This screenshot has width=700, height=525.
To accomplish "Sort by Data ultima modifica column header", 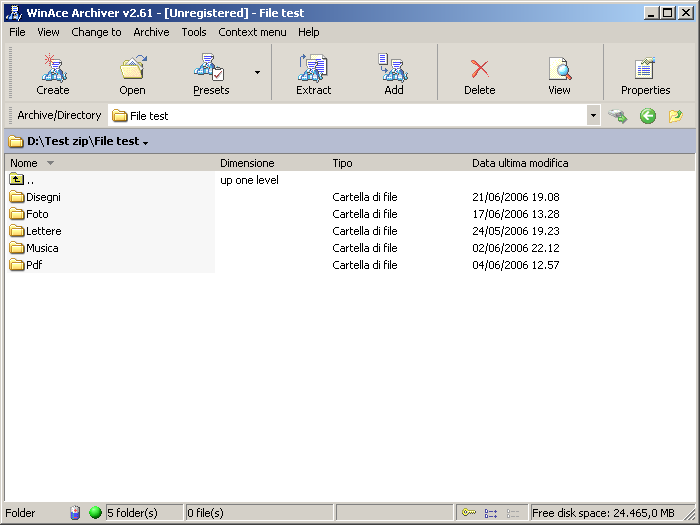I will pyautogui.click(x=520, y=163).
